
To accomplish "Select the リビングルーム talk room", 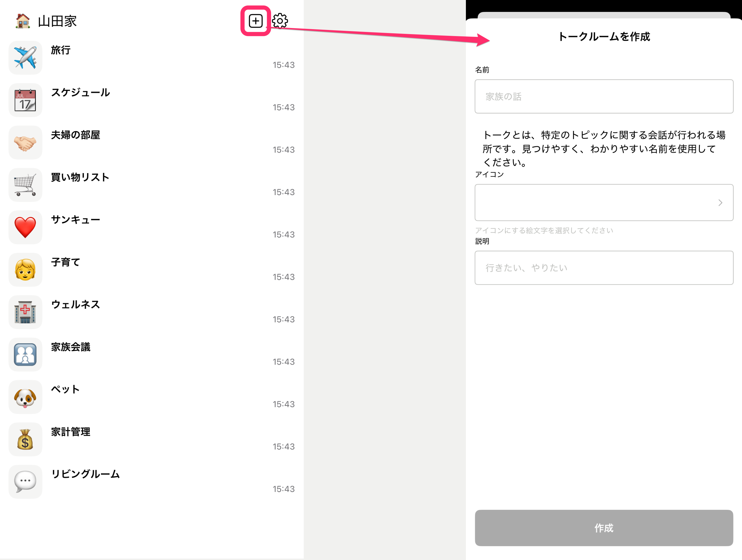I will (85, 474).
